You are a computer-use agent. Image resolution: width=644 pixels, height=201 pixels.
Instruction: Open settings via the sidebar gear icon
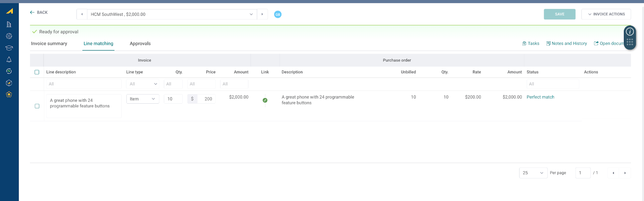(9, 36)
